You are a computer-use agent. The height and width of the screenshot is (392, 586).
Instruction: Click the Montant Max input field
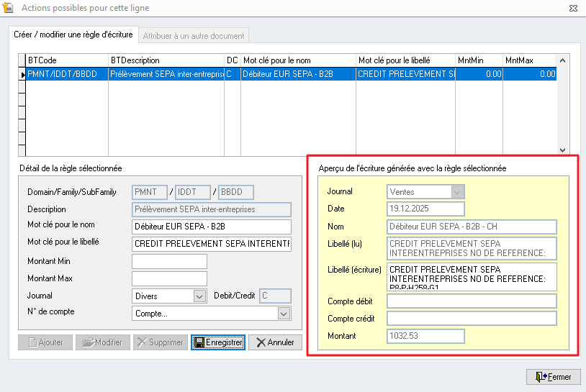(x=170, y=278)
